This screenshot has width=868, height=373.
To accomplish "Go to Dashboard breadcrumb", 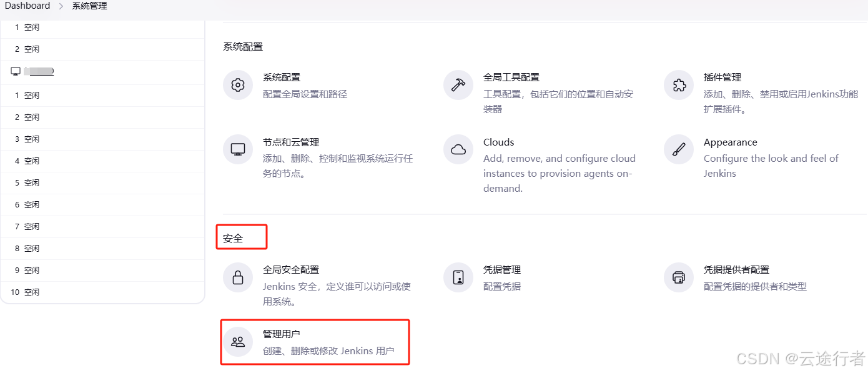I will [27, 6].
